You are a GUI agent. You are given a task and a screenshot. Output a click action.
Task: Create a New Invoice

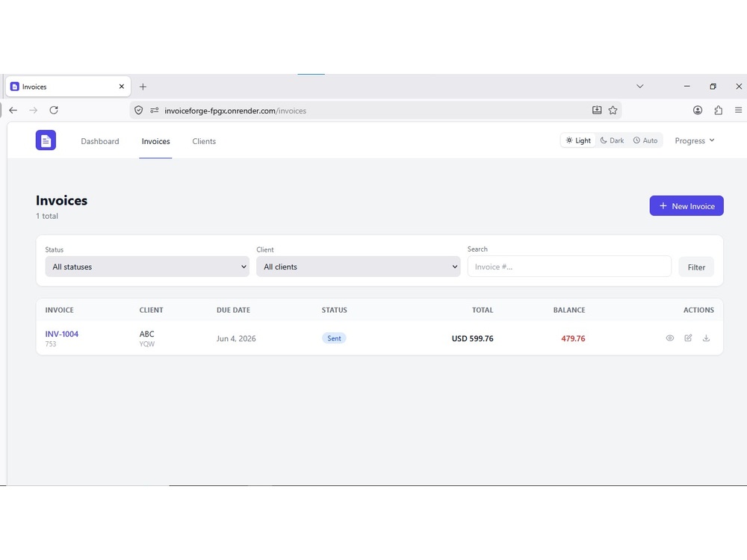(686, 206)
